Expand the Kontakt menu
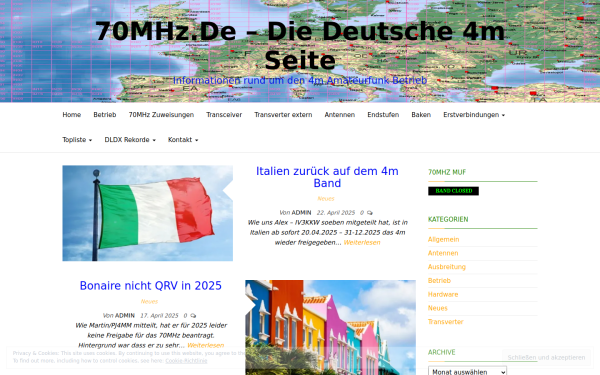 coord(183,140)
